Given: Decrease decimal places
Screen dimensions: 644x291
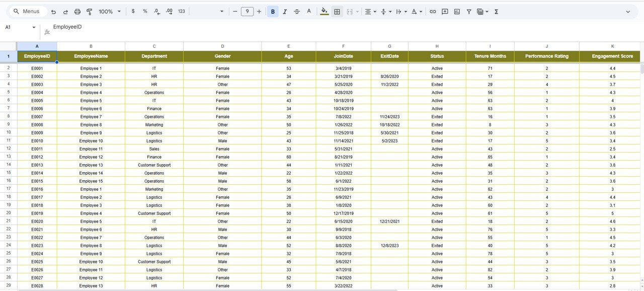Looking at the screenshot, I should tap(156, 11).
